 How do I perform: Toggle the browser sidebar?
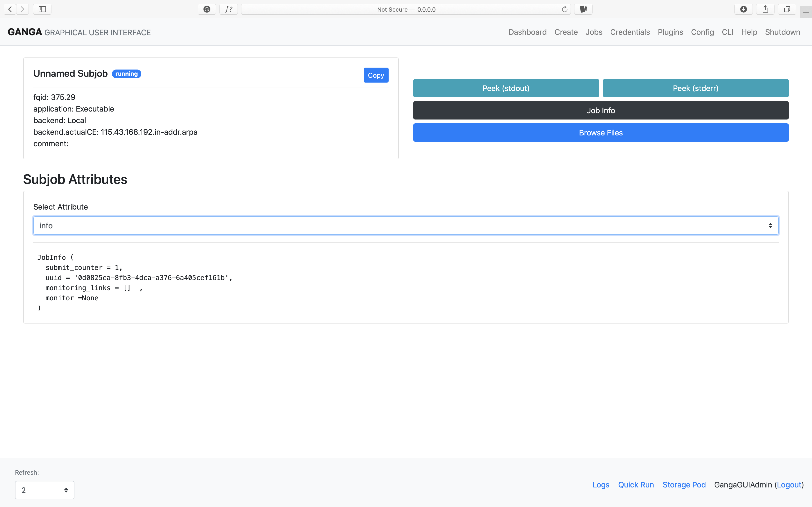pos(42,9)
